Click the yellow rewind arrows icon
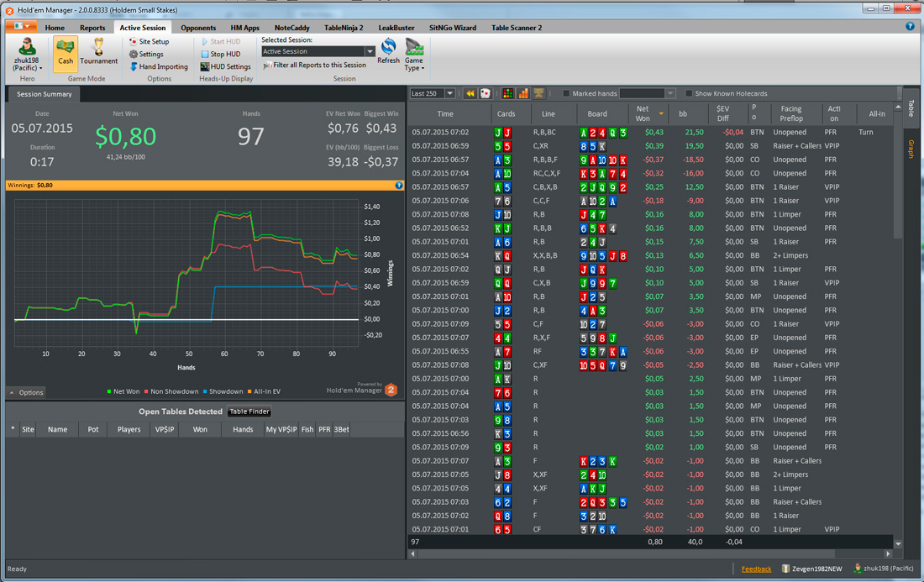Screen dimensions: 924x582 pos(470,94)
